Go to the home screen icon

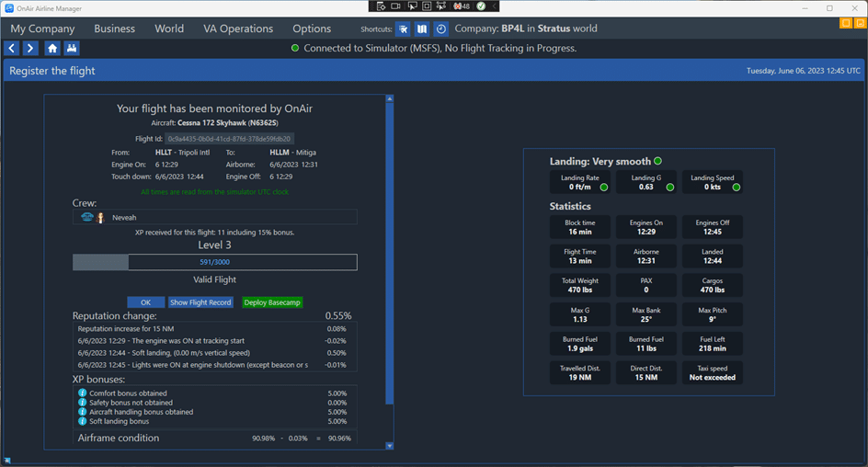(x=52, y=49)
